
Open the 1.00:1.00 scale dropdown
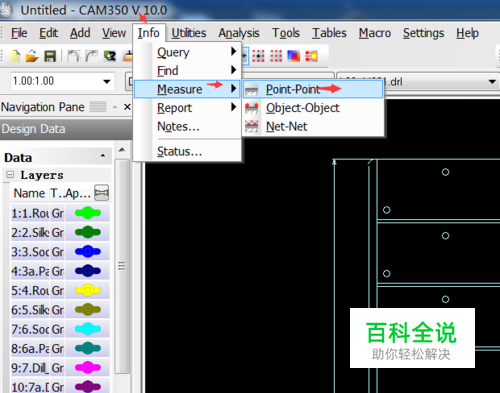point(107,81)
